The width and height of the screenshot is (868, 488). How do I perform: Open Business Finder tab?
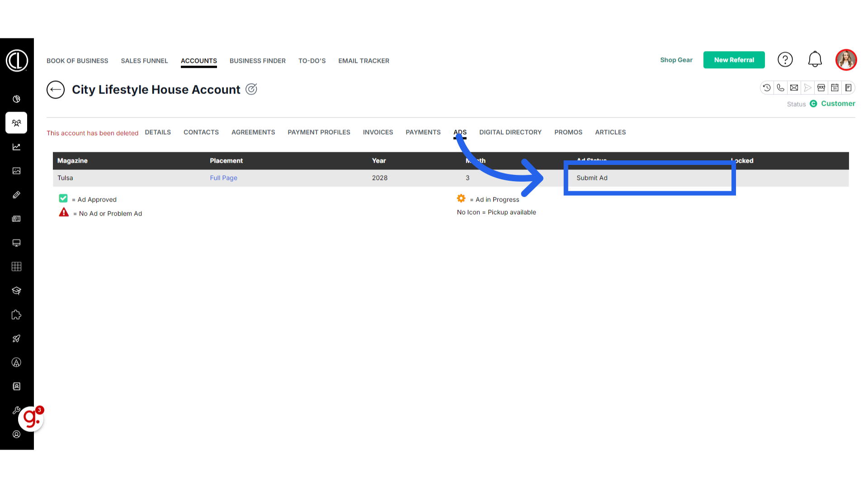pos(258,61)
